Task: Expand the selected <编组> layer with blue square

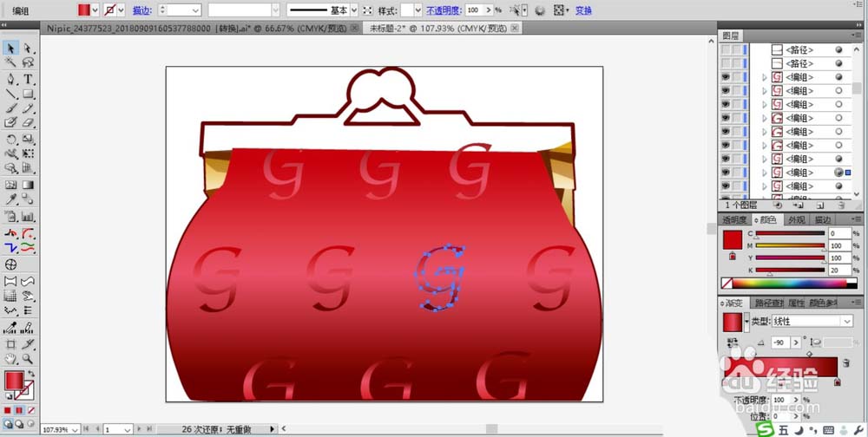Action: [x=765, y=173]
